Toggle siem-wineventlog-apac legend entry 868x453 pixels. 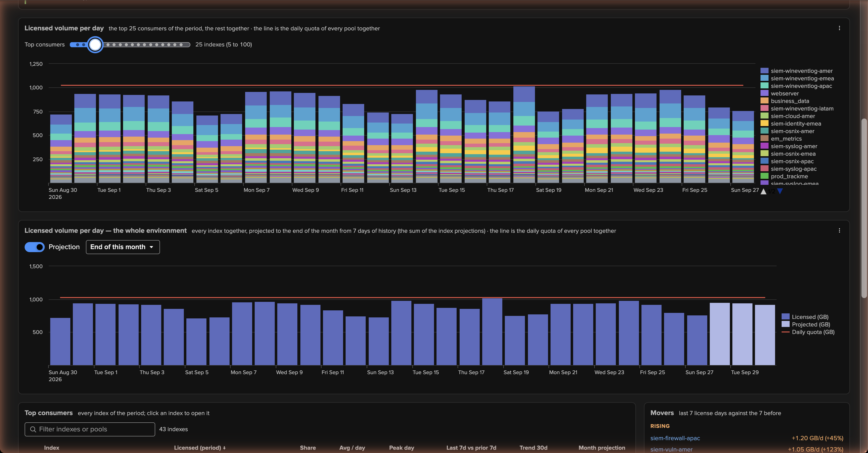click(796, 86)
